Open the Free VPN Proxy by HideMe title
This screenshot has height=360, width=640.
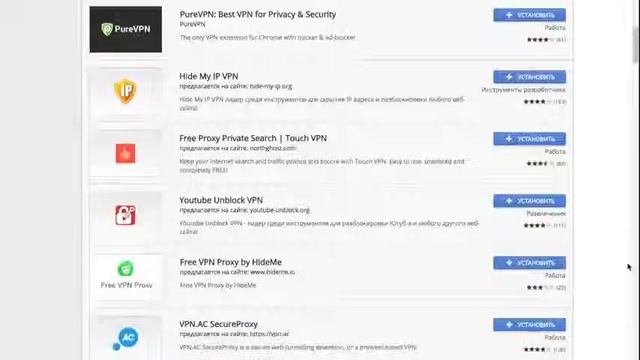click(x=231, y=262)
